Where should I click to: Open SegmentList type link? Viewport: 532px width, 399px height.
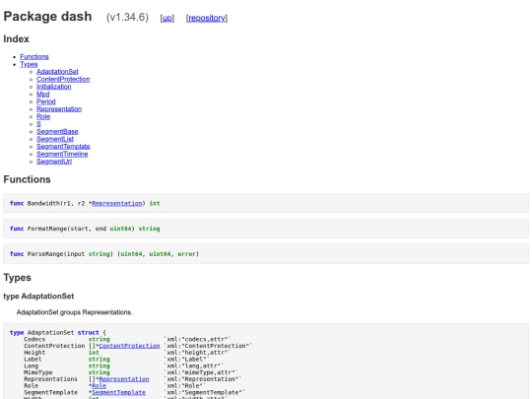(55, 139)
